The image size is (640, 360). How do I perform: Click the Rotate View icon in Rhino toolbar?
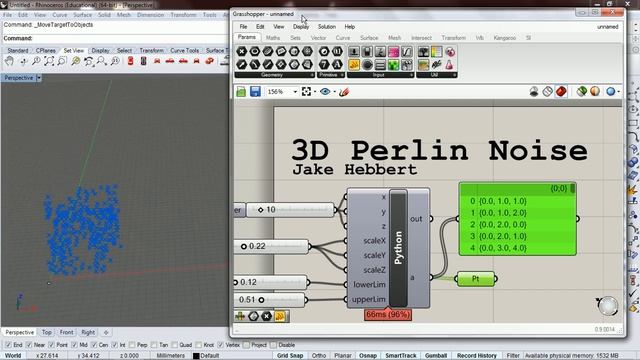(23, 61)
